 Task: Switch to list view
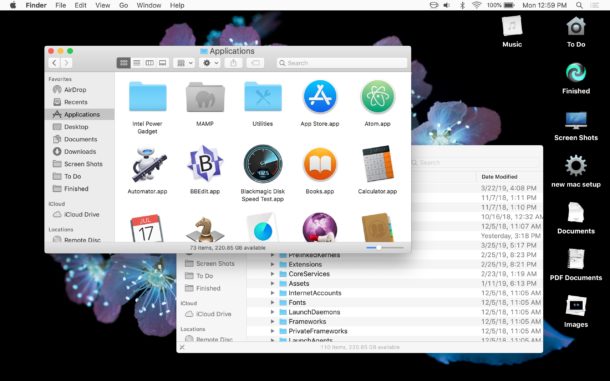click(137, 63)
